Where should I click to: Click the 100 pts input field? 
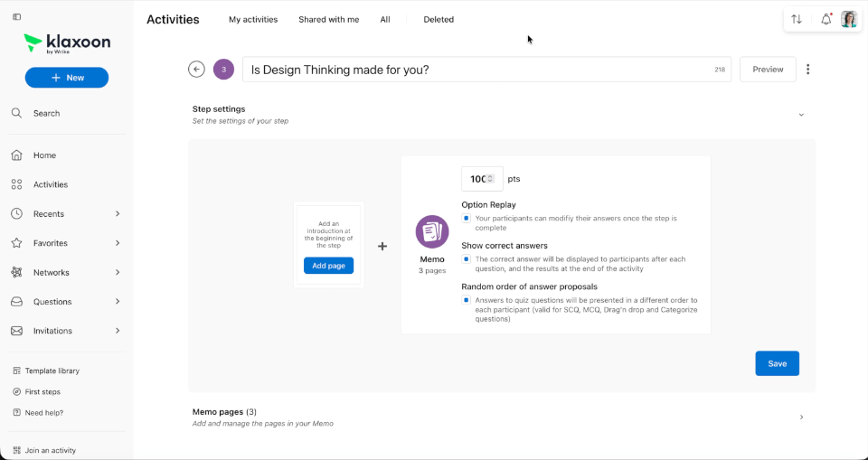(482, 179)
